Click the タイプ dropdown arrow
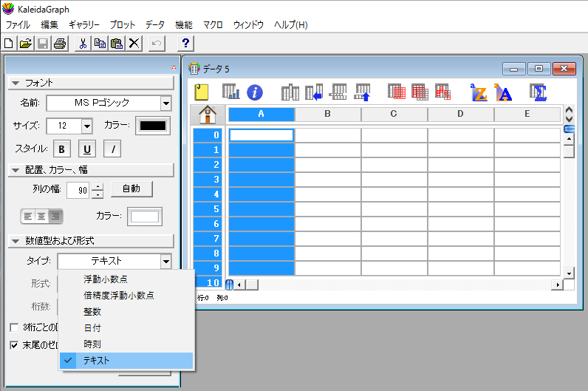This screenshot has height=391, width=588. 165,261
